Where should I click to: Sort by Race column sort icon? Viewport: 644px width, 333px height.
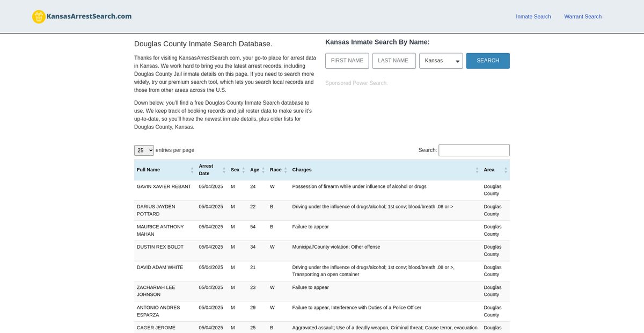[286, 170]
